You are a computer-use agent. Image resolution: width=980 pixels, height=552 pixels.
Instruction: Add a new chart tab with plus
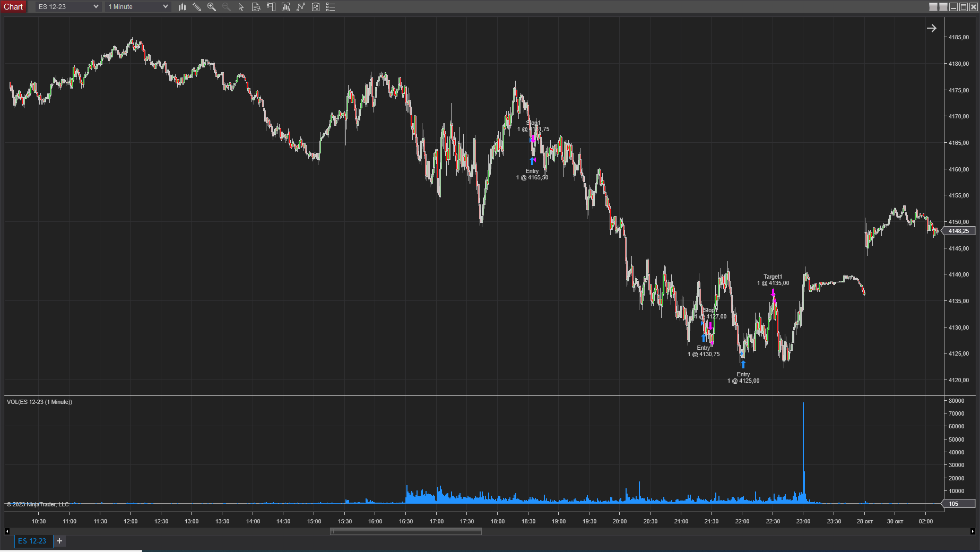[59, 541]
